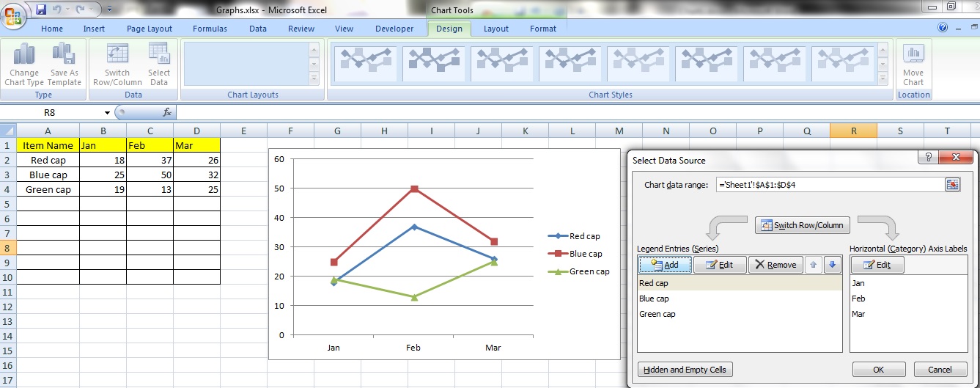Screen dimensions: 980x388
Task: Click the Chart data range field
Action: (828, 185)
